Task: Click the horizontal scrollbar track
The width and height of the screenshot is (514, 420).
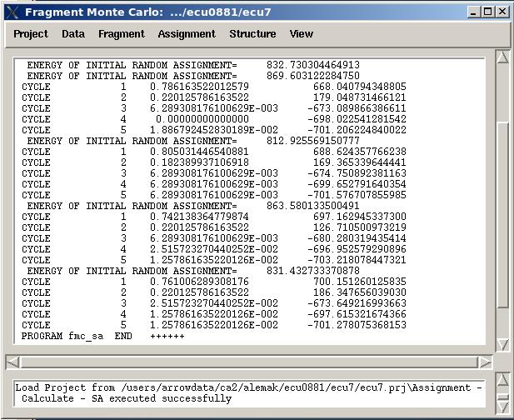Action: click(x=250, y=362)
